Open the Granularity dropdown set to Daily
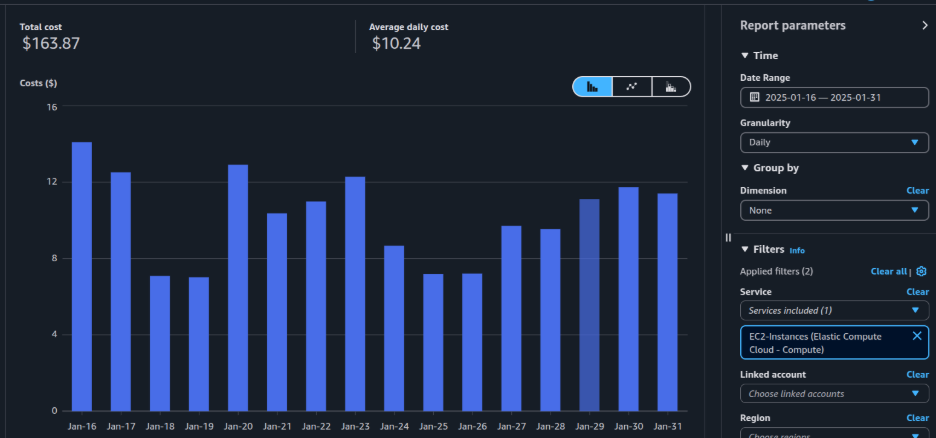The width and height of the screenshot is (936, 438). pos(834,143)
